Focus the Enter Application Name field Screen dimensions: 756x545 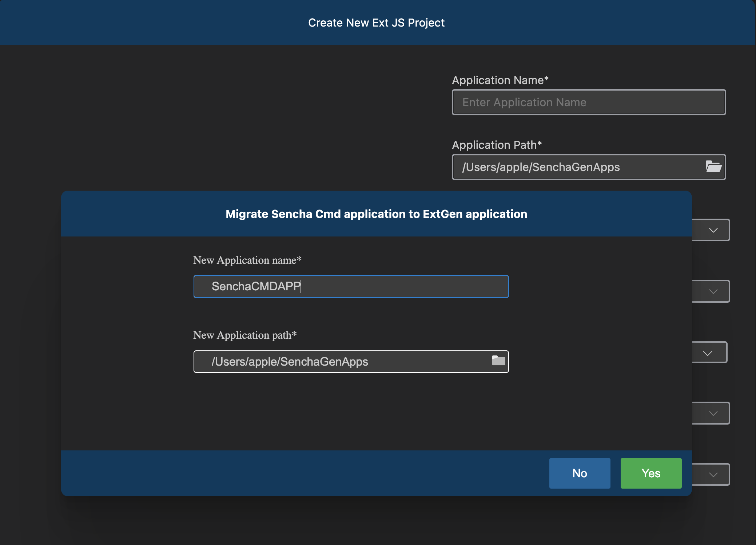[588, 102]
